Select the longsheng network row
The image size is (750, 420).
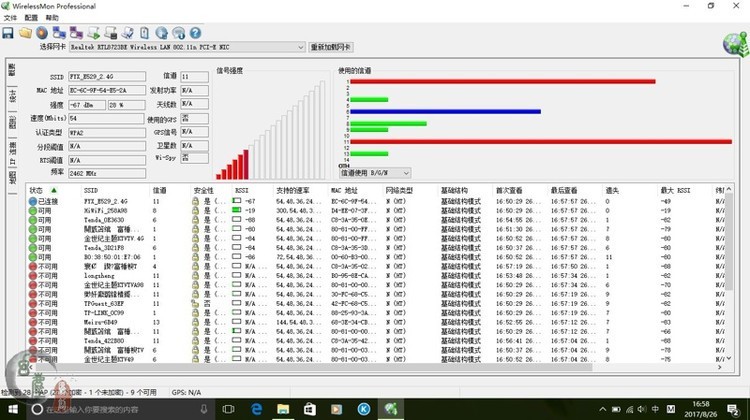pos(376,276)
